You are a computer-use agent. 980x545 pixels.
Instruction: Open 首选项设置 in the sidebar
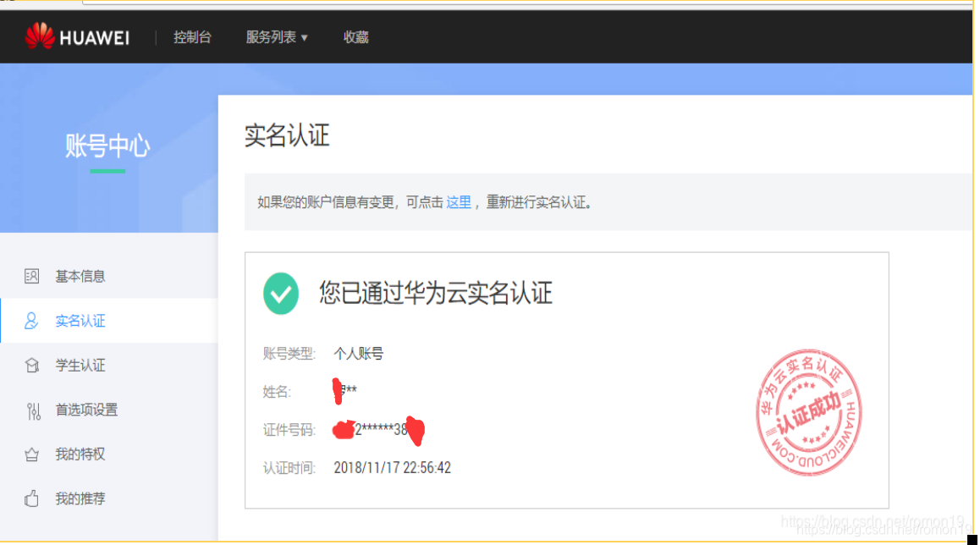coord(86,410)
